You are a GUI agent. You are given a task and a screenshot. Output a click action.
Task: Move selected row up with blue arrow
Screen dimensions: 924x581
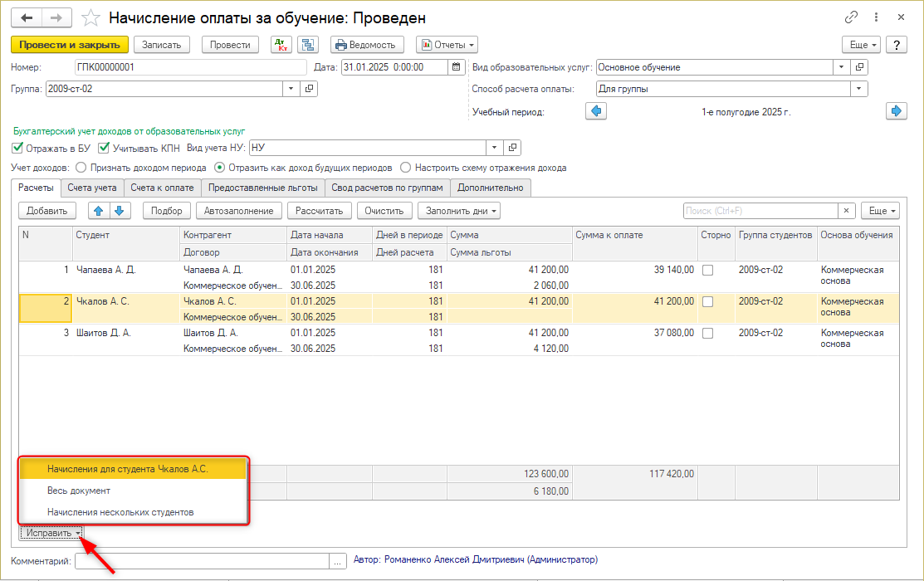point(99,211)
